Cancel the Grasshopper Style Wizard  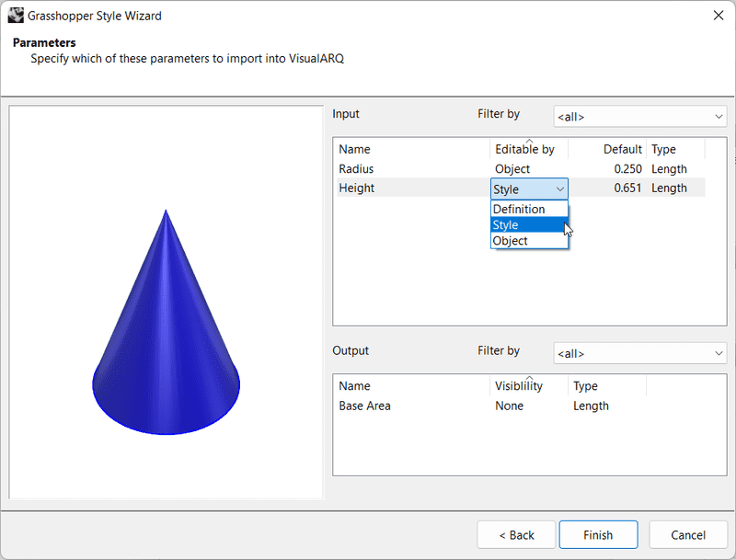pyautogui.click(x=687, y=534)
